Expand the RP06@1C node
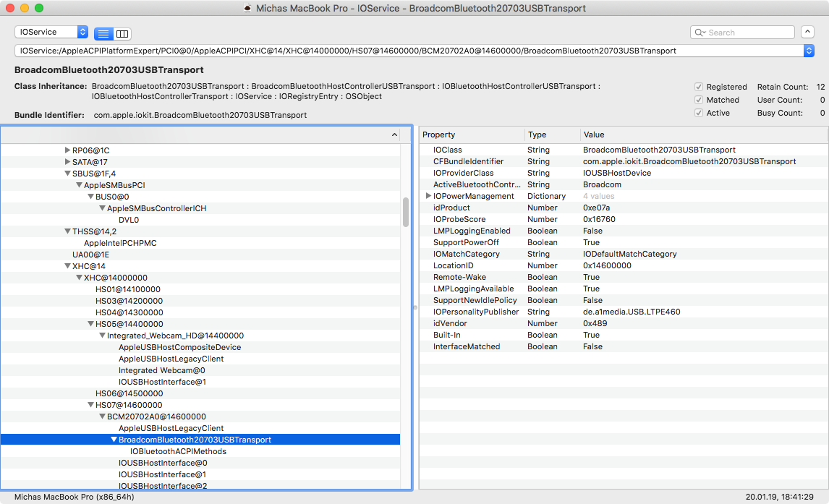The width and height of the screenshot is (829, 504). pyautogui.click(x=68, y=150)
